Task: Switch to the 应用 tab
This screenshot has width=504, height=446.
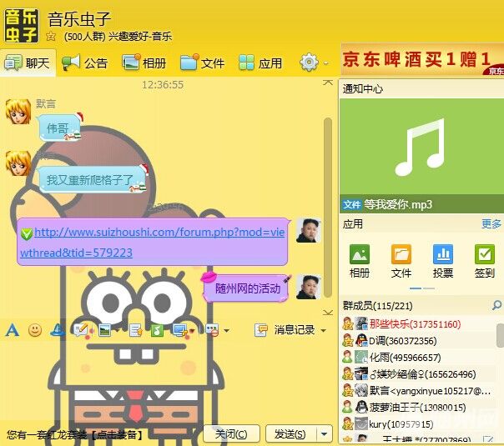Action: tap(260, 63)
